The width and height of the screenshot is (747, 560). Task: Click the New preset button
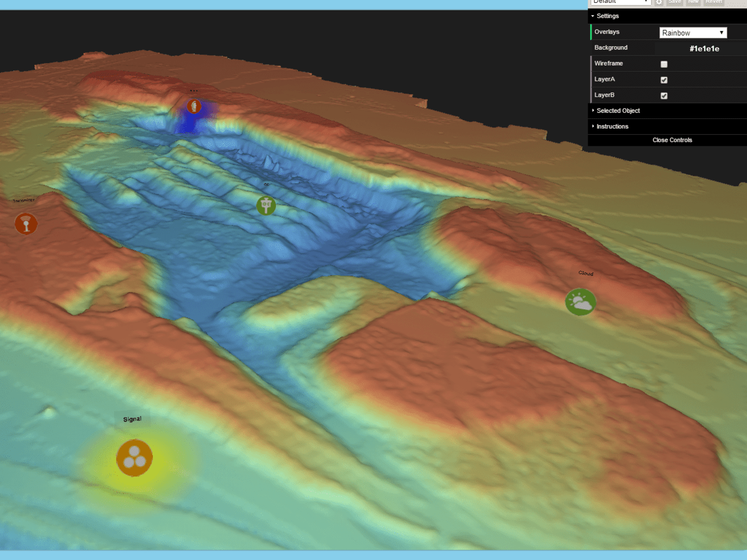693,2
